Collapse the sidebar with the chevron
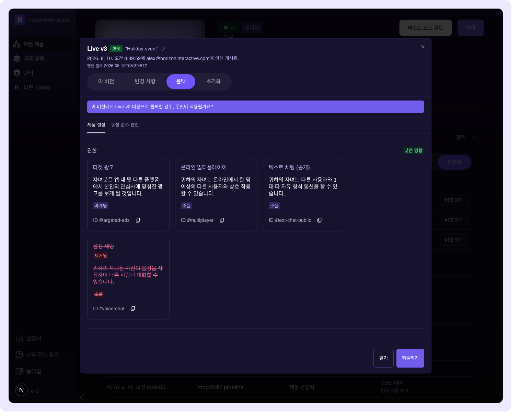The image size is (520, 420). pyautogui.click(x=81, y=397)
